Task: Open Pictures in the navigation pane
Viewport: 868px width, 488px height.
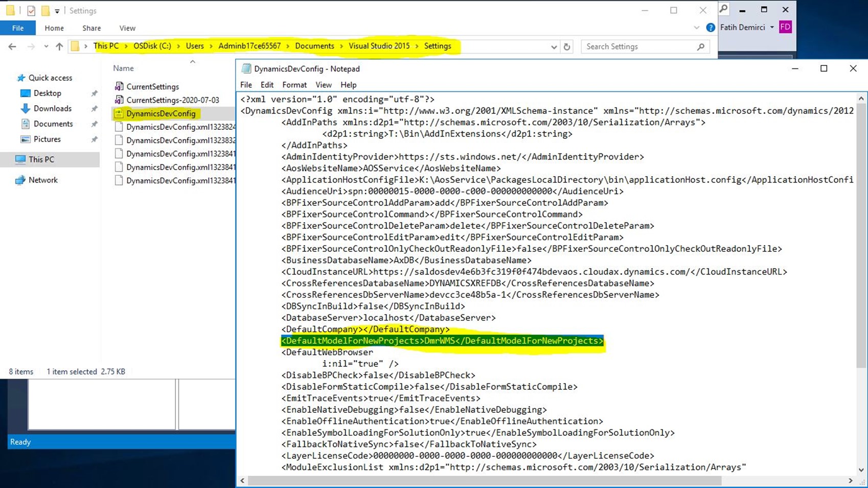Action: (x=47, y=139)
